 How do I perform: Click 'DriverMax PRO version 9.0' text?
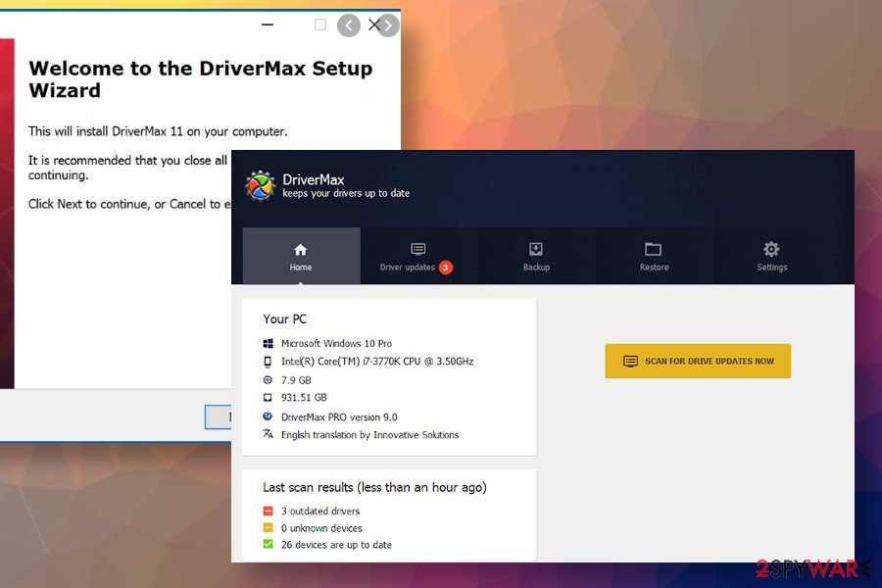(x=339, y=416)
